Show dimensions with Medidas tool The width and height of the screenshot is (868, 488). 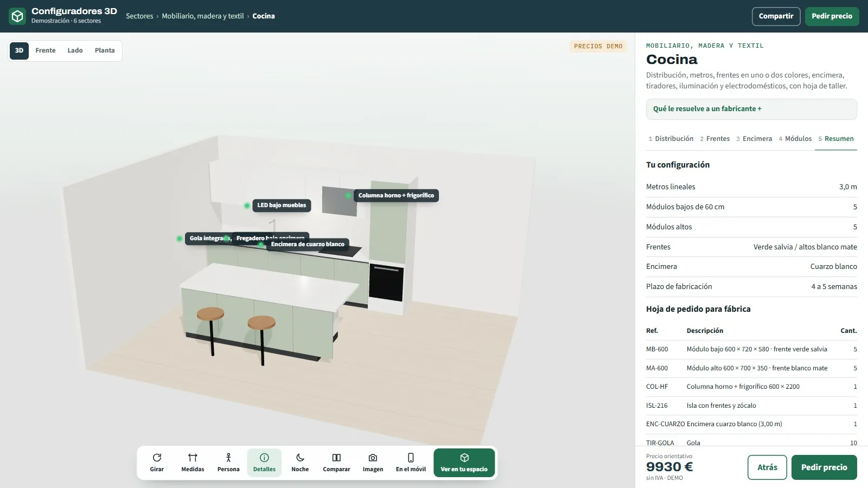(x=193, y=463)
